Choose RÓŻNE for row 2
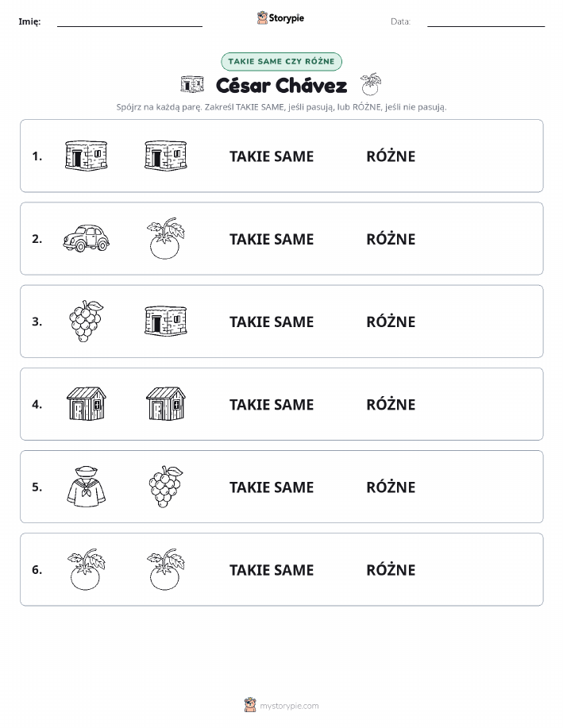This screenshot has height=728, width=563. [391, 239]
